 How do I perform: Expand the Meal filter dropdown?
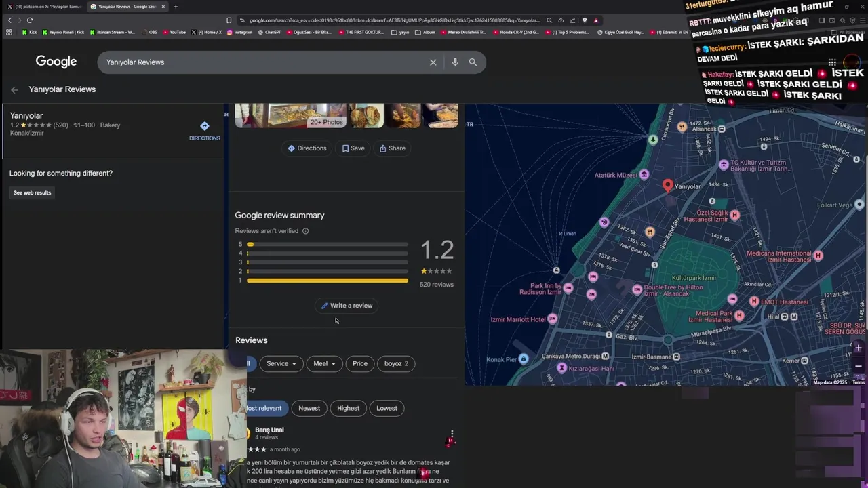point(324,364)
